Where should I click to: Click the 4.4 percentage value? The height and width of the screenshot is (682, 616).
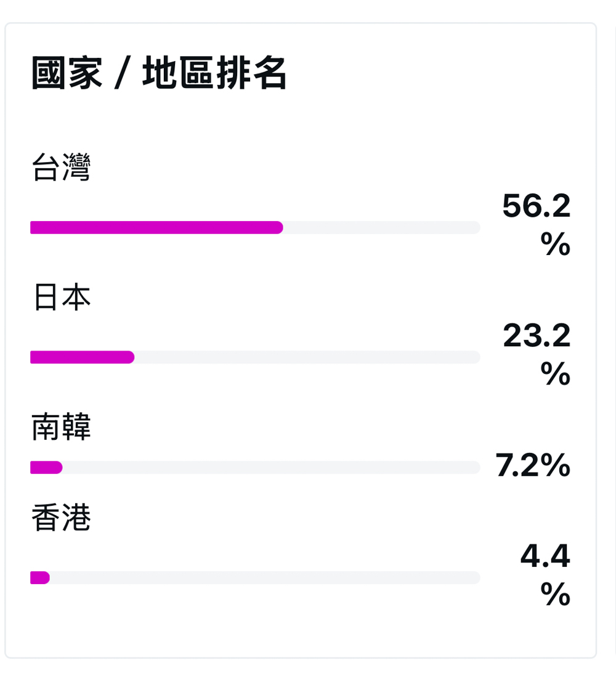point(545,556)
